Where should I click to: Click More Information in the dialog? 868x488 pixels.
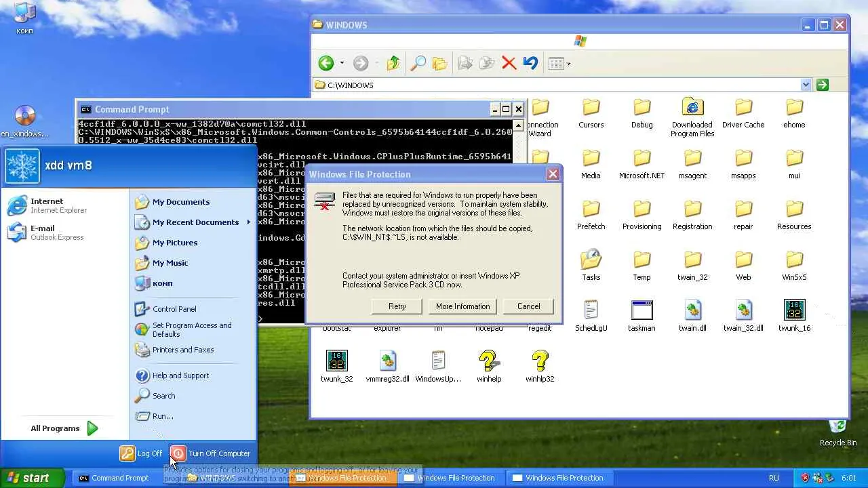463,306
